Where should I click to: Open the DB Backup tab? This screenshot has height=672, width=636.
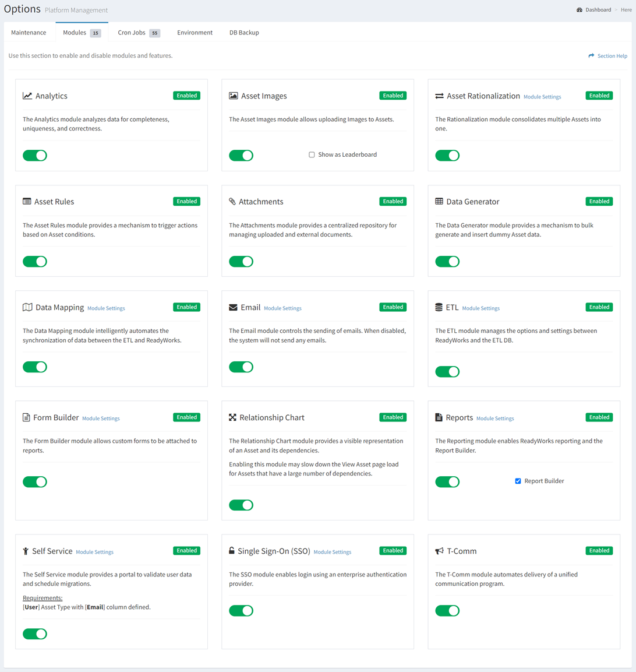pyautogui.click(x=244, y=33)
